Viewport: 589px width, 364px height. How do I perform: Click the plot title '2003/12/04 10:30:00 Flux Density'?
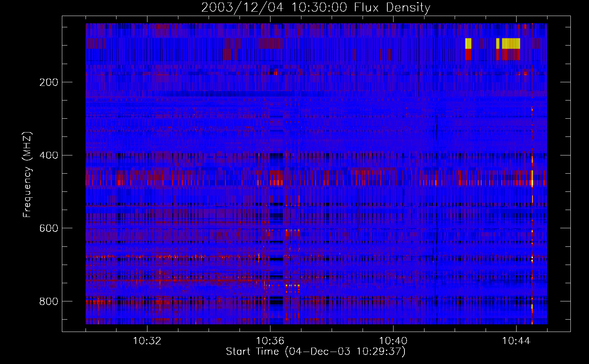coord(316,7)
